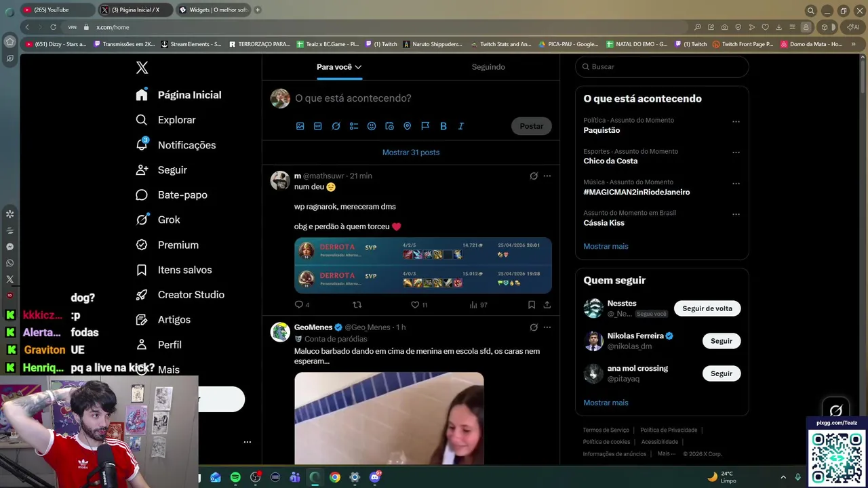Toggle bold text formatting in composer
Screen dimensions: 868x488
point(443,126)
